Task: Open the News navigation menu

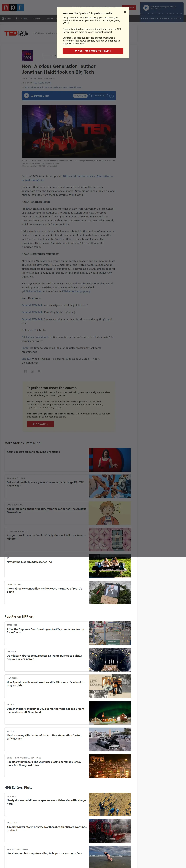Action: click(7, 19)
